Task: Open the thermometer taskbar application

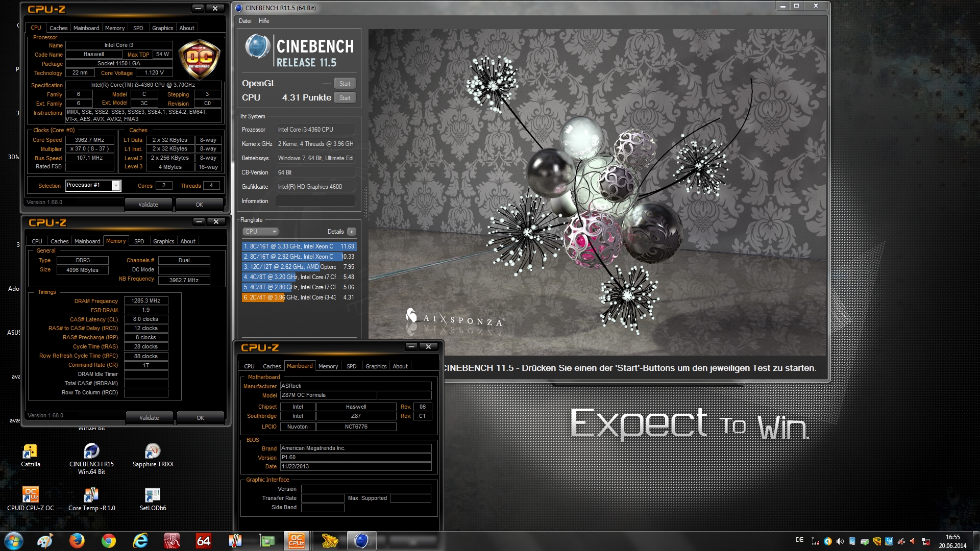Action: pos(235,541)
